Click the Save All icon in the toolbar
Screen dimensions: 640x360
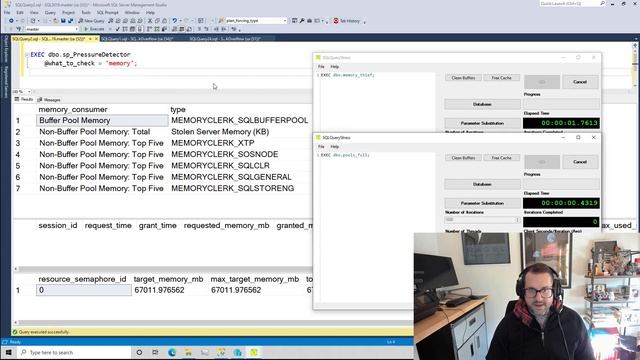point(70,20)
